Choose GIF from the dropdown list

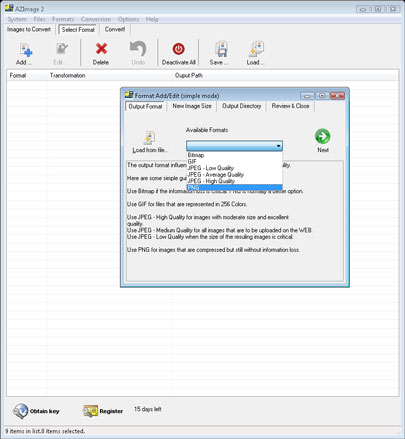pos(234,162)
